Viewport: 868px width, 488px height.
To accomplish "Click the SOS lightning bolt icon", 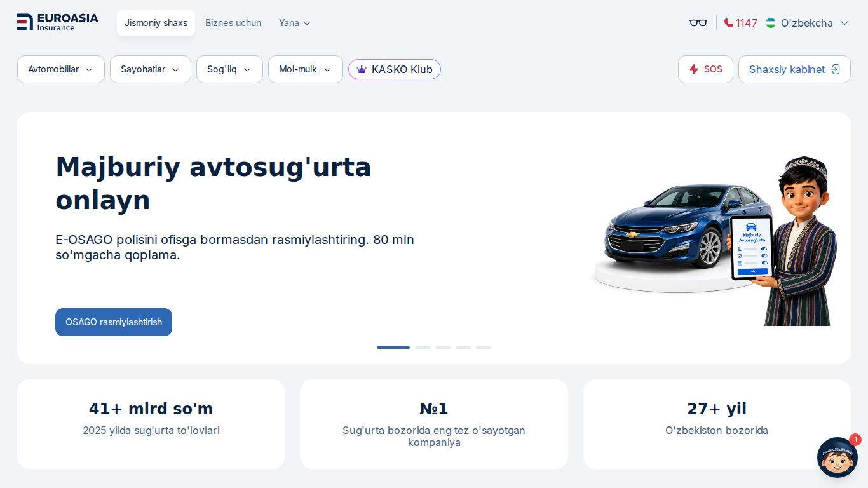I will tap(694, 69).
